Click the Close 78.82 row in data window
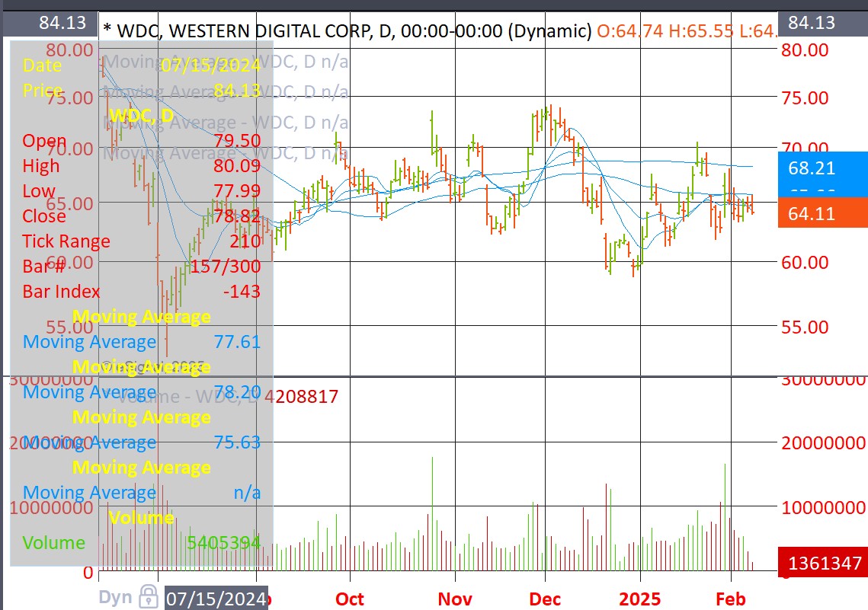The width and height of the screenshot is (868, 610). tap(141, 216)
